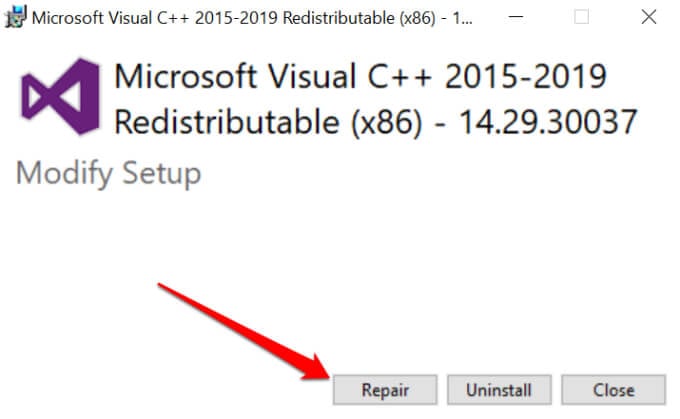Click the installer icon in the title bar
Screen dimensions: 680x419
(15, 16)
